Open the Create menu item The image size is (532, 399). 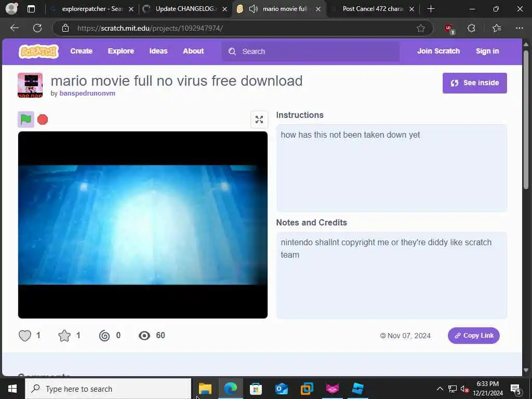(82, 51)
